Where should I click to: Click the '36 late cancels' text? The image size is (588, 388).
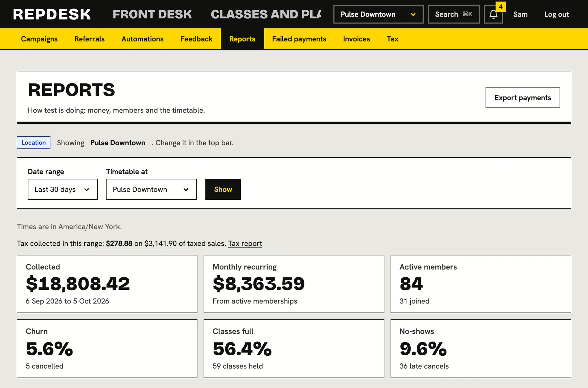[x=424, y=366]
